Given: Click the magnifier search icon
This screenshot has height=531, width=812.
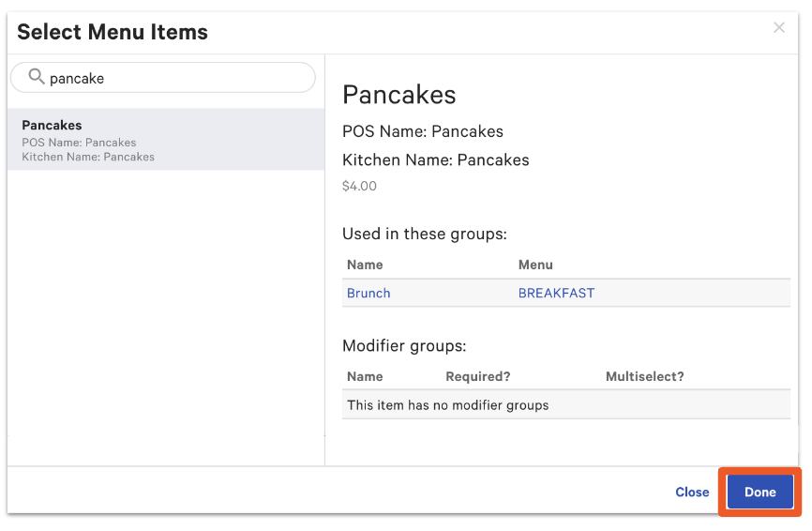Looking at the screenshot, I should point(37,78).
